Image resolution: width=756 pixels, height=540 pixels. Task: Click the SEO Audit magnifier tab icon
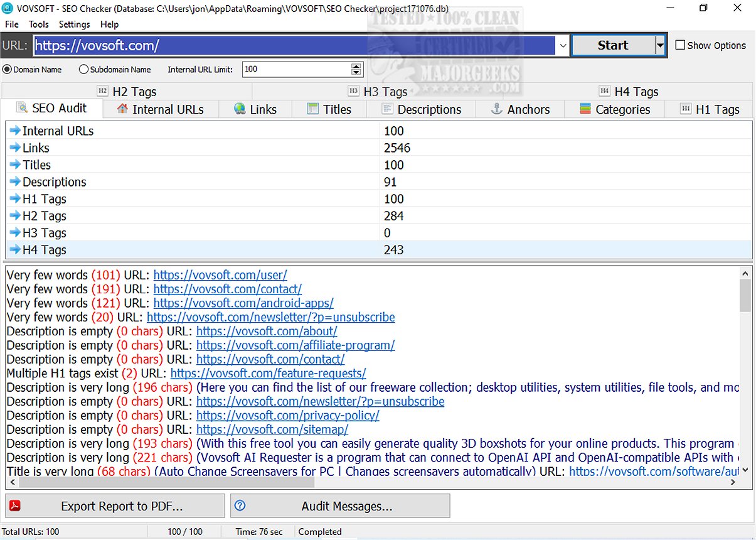click(x=22, y=107)
